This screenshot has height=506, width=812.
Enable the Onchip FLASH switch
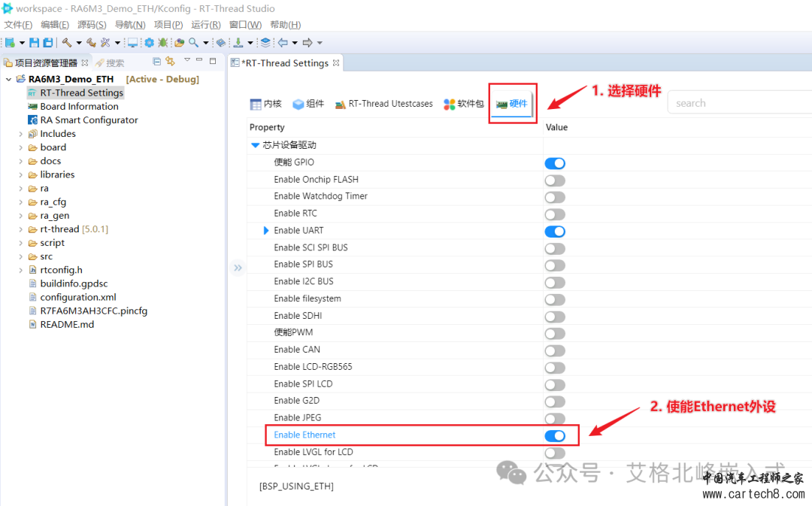coord(555,180)
